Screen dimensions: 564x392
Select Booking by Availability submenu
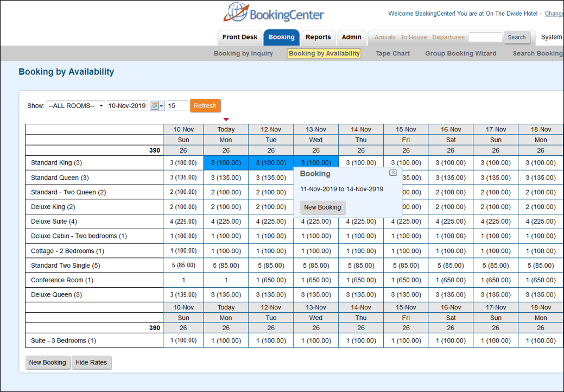(x=324, y=53)
